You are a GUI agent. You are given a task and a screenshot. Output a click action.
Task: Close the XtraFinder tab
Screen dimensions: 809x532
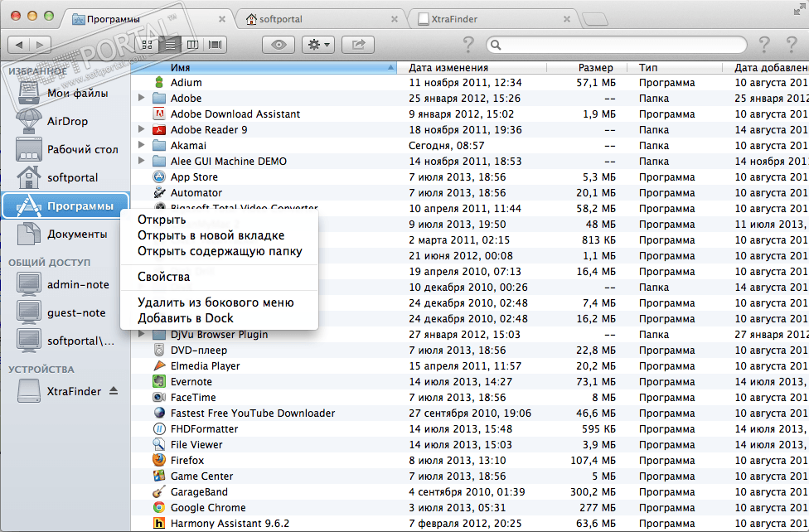point(566,19)
